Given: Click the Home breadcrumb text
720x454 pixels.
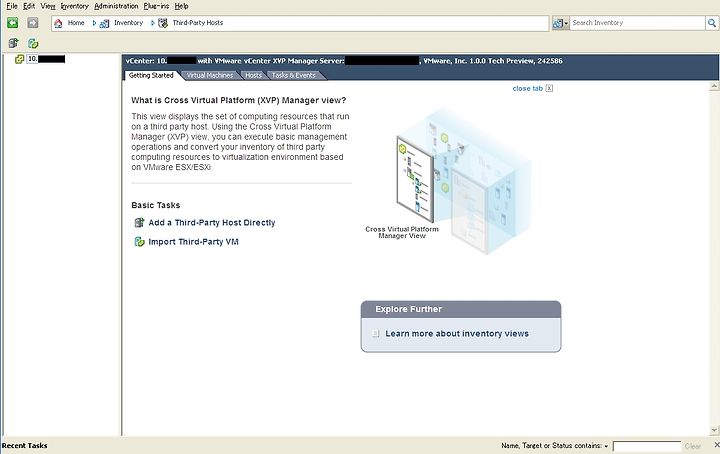Looking at the screenshot, I should point(76,23).
